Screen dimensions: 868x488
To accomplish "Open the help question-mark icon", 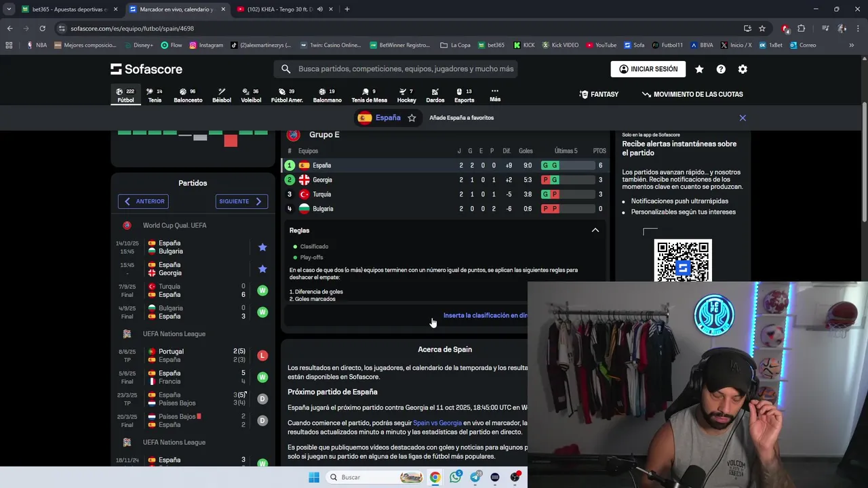I will click(x=721, y=69).
